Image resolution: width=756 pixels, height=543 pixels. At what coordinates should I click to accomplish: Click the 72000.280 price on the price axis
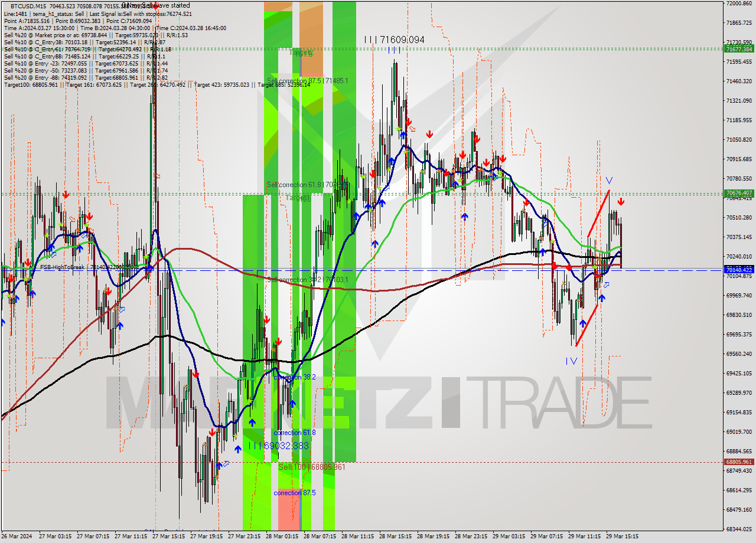point(739,4)
